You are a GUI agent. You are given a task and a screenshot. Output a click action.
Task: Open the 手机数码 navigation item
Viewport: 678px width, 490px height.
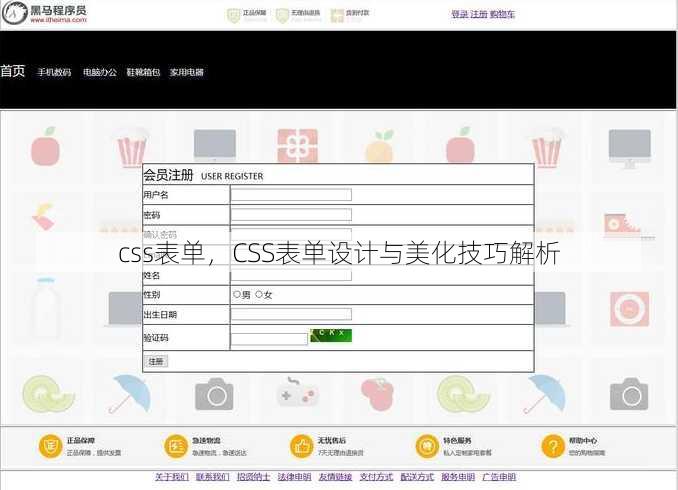click(x=54, y=72)
